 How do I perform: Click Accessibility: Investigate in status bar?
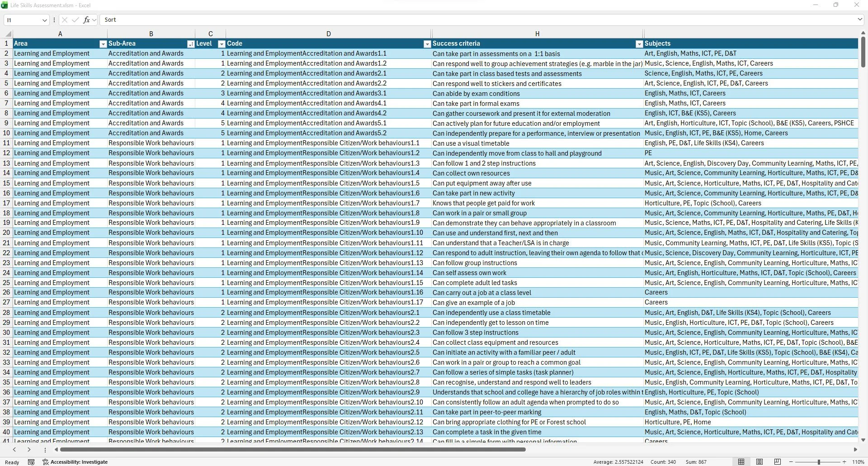[x=75, y=462]
